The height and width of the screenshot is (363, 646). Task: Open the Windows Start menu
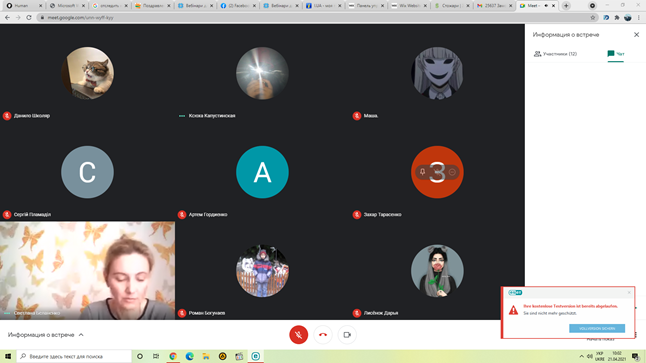point(8,356)
